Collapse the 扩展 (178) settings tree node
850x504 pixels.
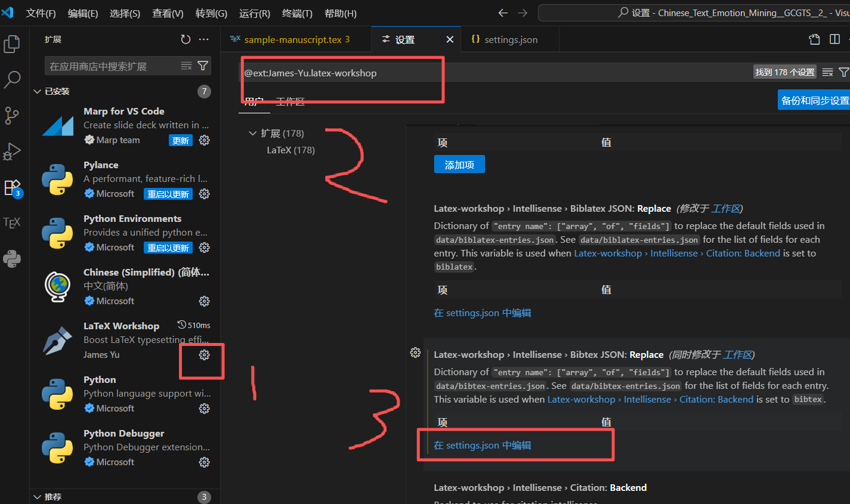tap(277, 133)
